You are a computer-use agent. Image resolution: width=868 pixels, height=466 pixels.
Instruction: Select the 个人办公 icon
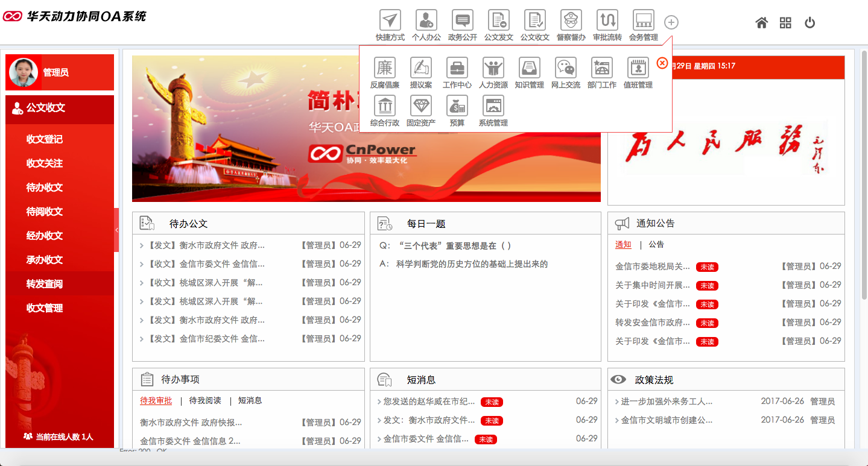tap(426, 22)
